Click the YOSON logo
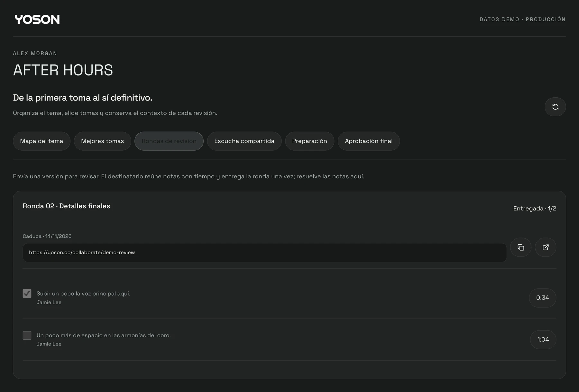This screenshot has height=392, width=579. coord(37,20)
